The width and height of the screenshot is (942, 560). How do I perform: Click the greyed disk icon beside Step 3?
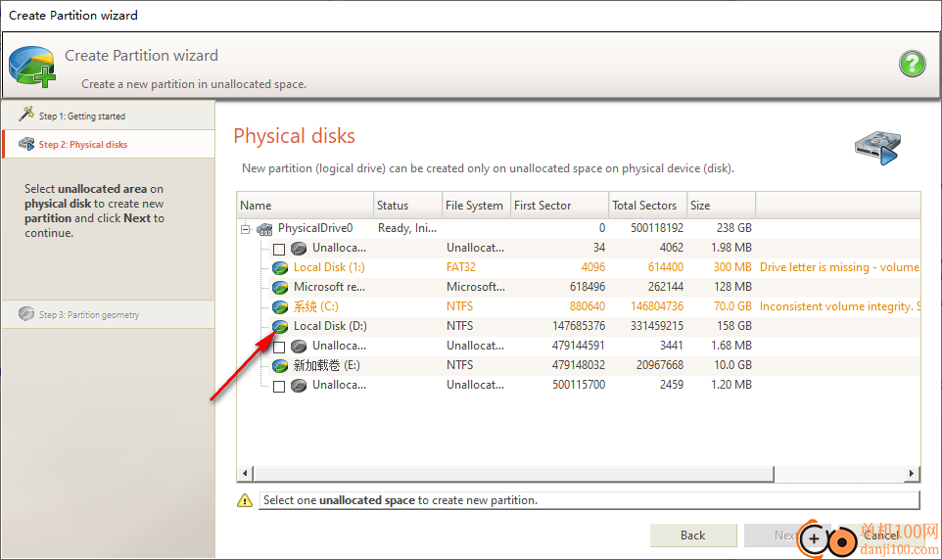click(26, 314)
